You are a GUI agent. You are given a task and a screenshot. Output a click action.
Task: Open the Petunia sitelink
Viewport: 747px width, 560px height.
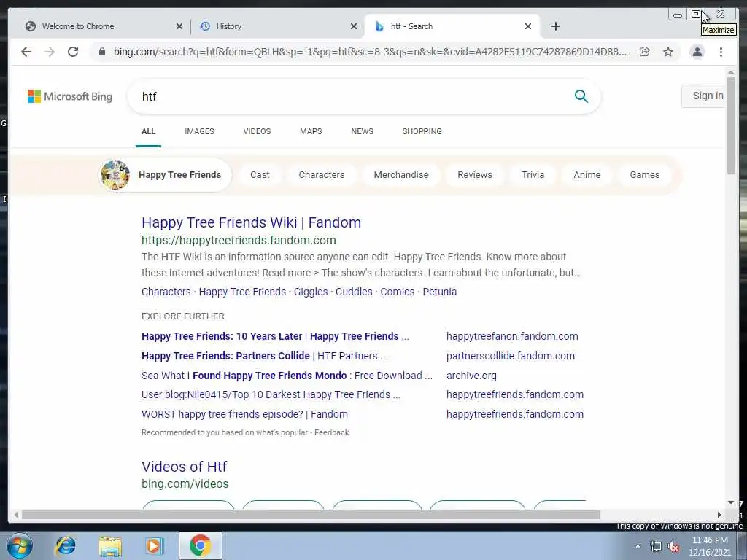tap(440, 292)
